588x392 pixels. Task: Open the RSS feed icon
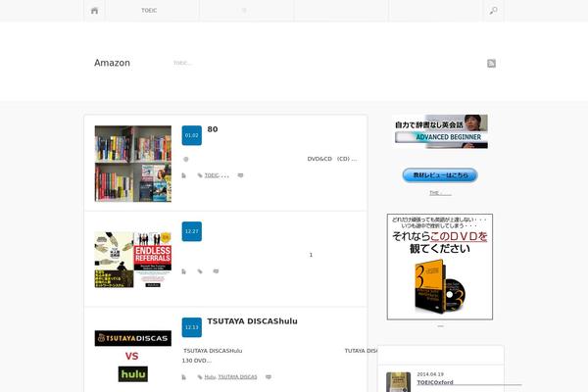coord(491,64)
